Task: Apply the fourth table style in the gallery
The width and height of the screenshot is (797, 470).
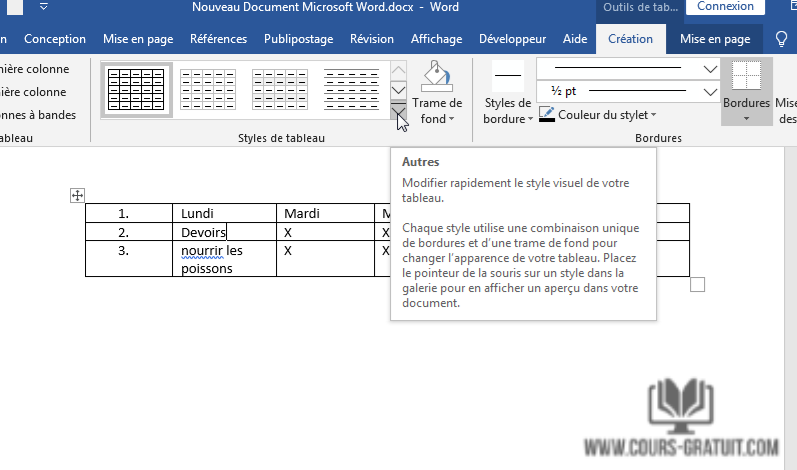Action: 352,90
